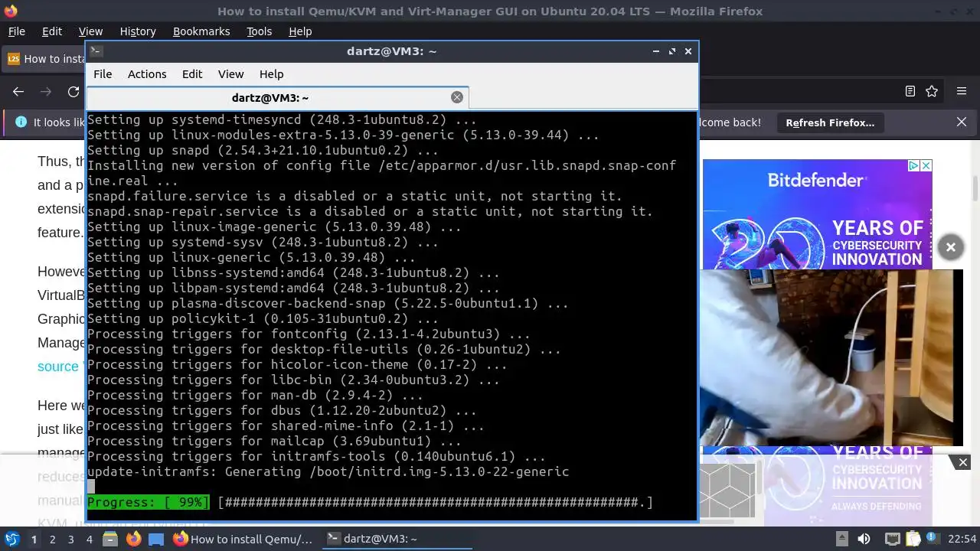Open Firefox Tools menu
980x551 pixels.
point(259,31)
